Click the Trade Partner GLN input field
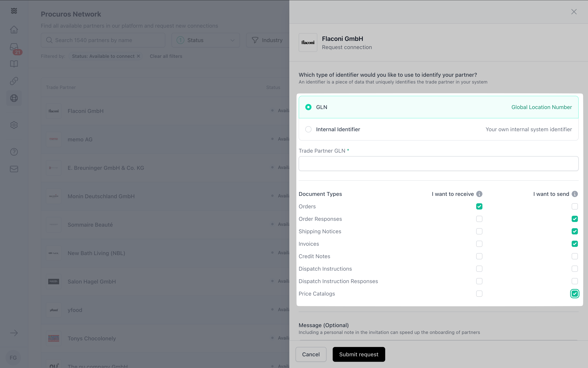Image resolution: width=588 pixels, height=368 pixels. [438, 164]
